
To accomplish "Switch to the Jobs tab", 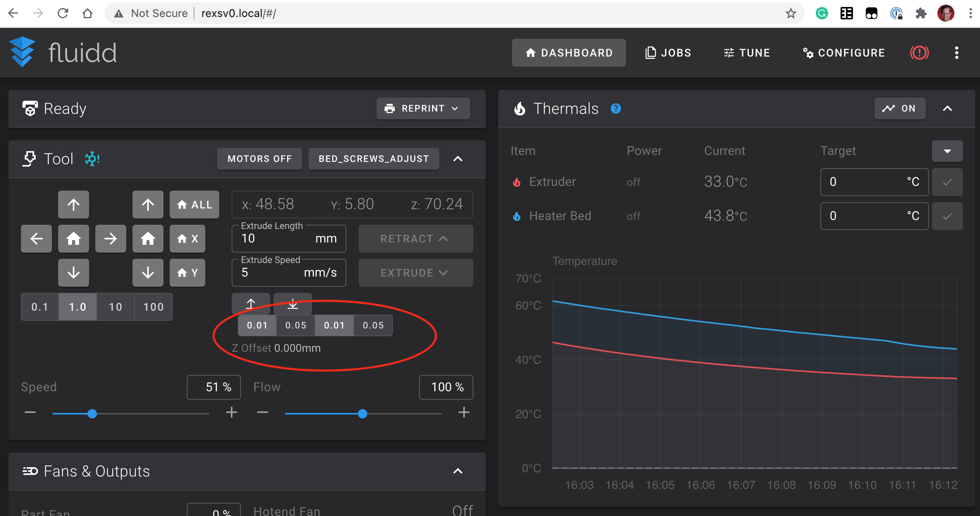I will [669, 53].
